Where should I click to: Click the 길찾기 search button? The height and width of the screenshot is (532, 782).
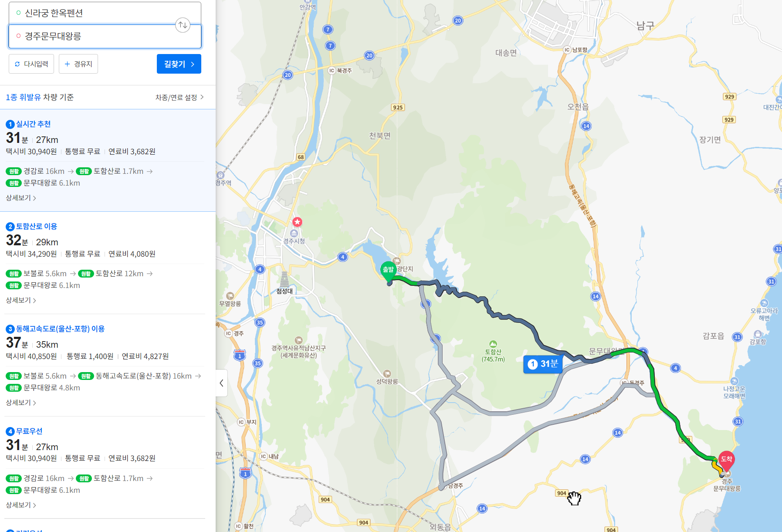tap(179, 64)
